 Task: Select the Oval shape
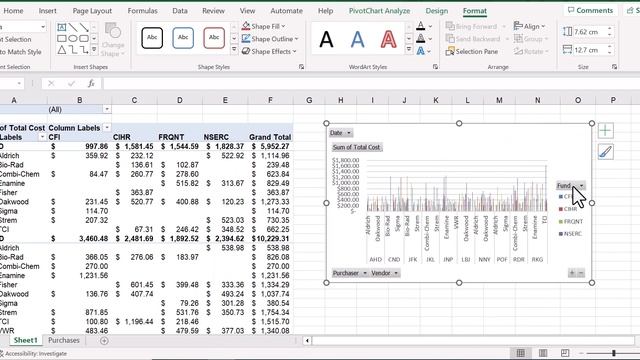pos(73,39)
